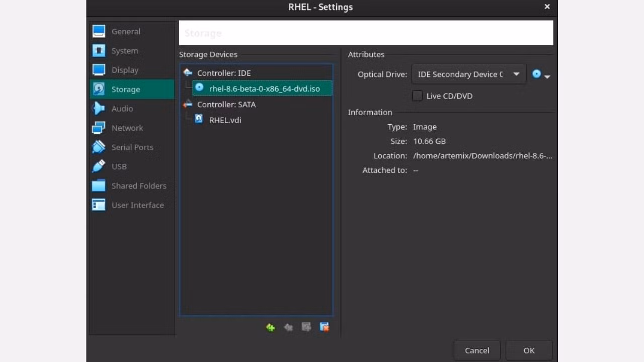Click the General monitor icon

99,31
